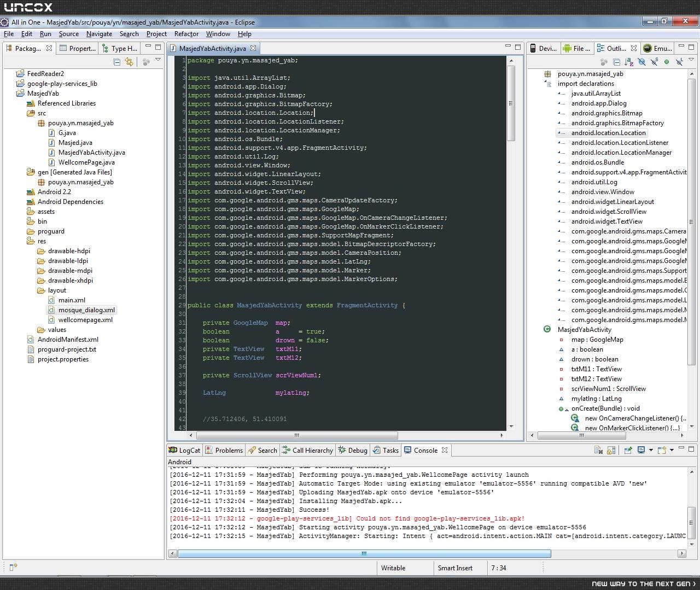Toggle Hide Fields in the Outline toolbar
700x590 pixels.
pyautogui.click(x=641, y=62)
